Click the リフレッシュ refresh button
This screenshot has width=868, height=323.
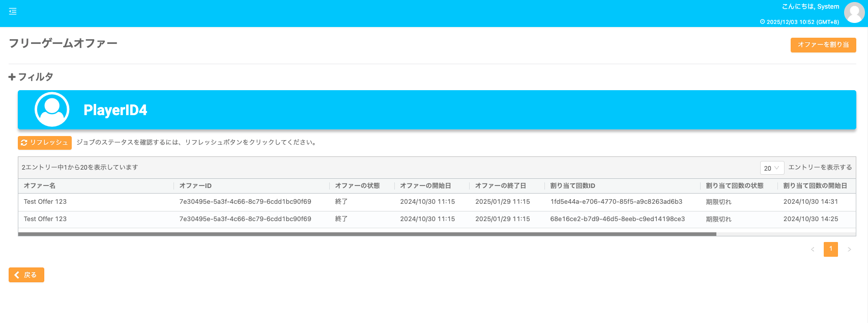click(x=45, y=143)
